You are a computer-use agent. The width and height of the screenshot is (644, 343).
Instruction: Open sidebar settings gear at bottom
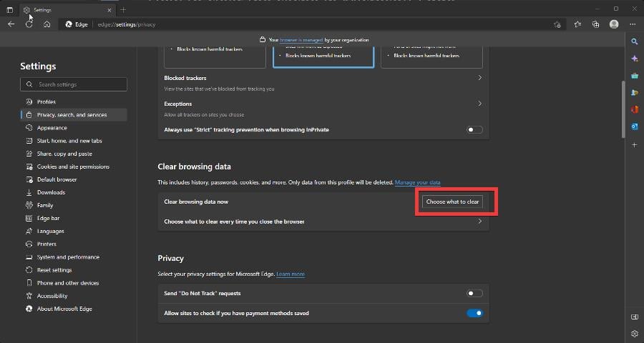tap(635, 334)
